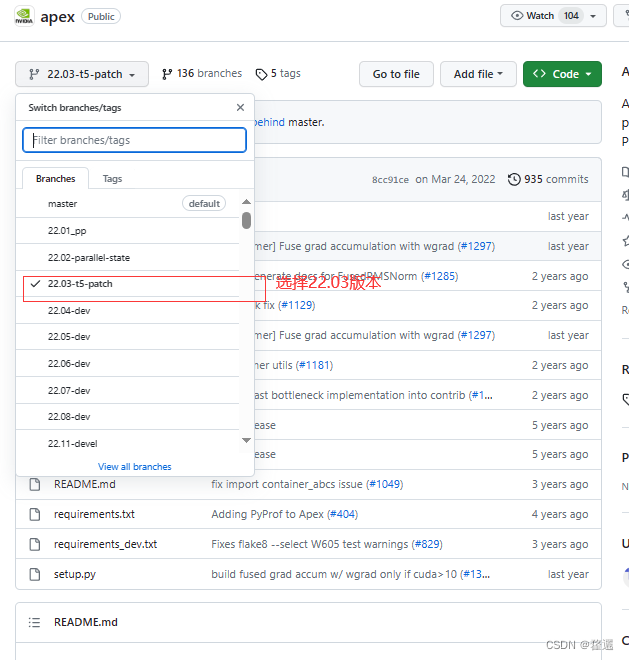This screenshot has width=629, height=660.
Task: Click 'Adding PyProf to Apex' commit message
Action: pyautogui.click(x=267, y=514)
